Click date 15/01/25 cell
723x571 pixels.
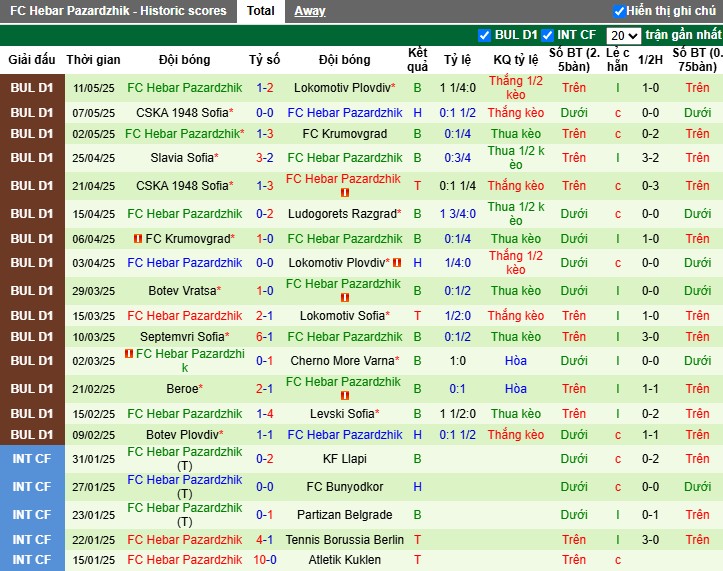(94, 560)
